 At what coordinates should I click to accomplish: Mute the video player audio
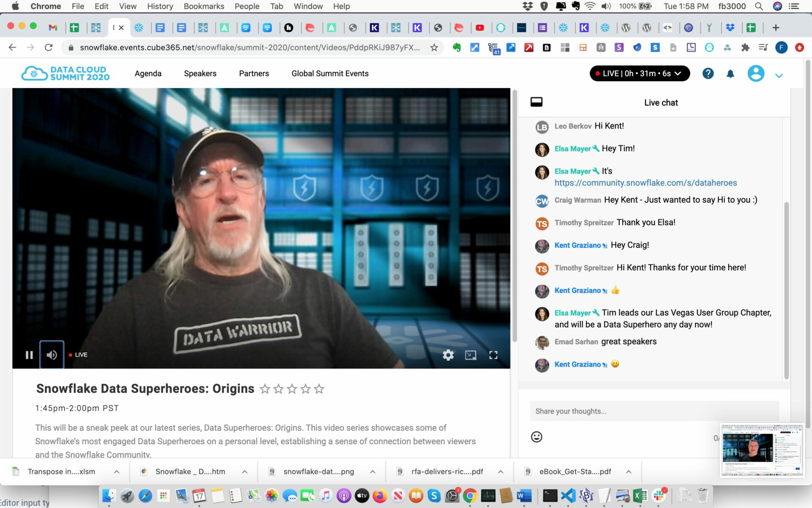(x=52, y=355)
